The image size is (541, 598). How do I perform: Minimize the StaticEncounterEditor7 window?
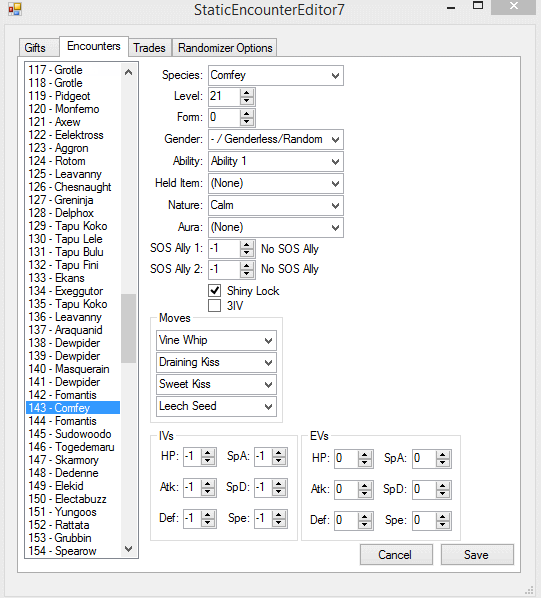click(451, 7)
